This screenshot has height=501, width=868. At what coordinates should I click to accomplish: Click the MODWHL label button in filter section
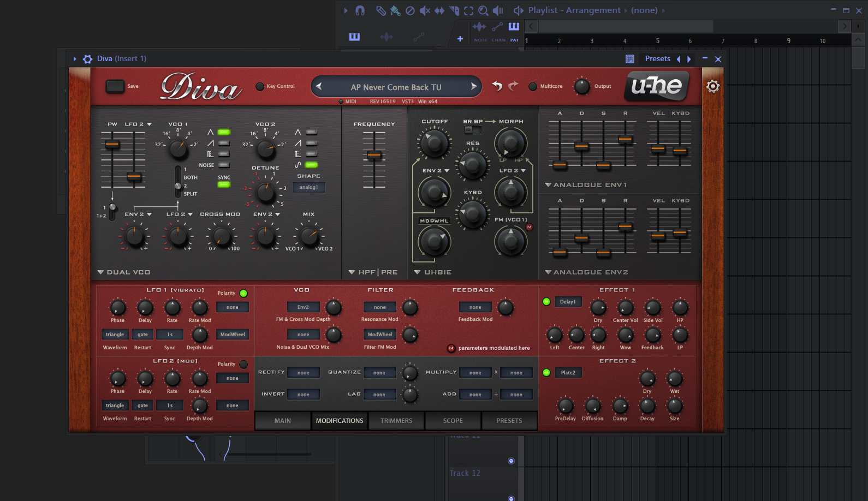pyautogui.click(x=434, y=221)
